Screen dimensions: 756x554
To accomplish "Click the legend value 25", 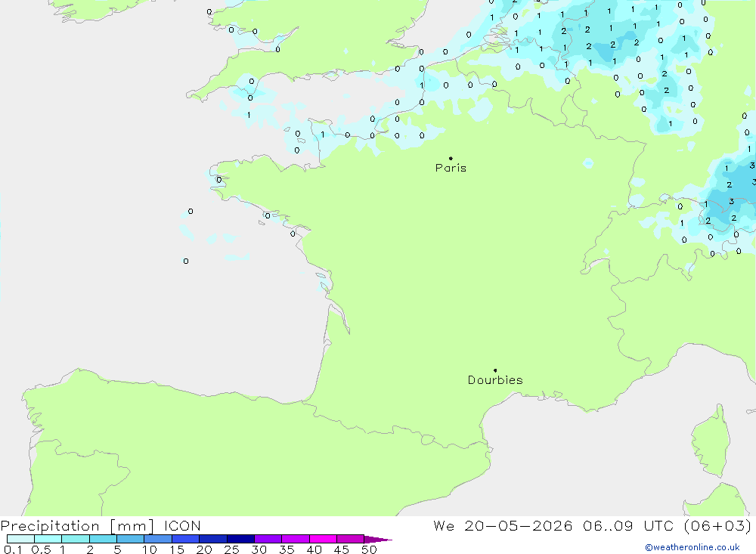I will point(231,549).
